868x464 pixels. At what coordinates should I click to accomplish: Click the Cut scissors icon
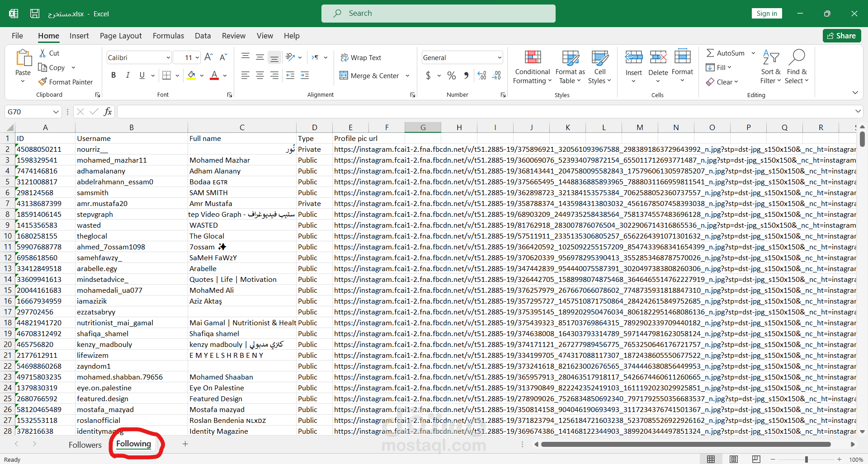[x=42, y=53]
